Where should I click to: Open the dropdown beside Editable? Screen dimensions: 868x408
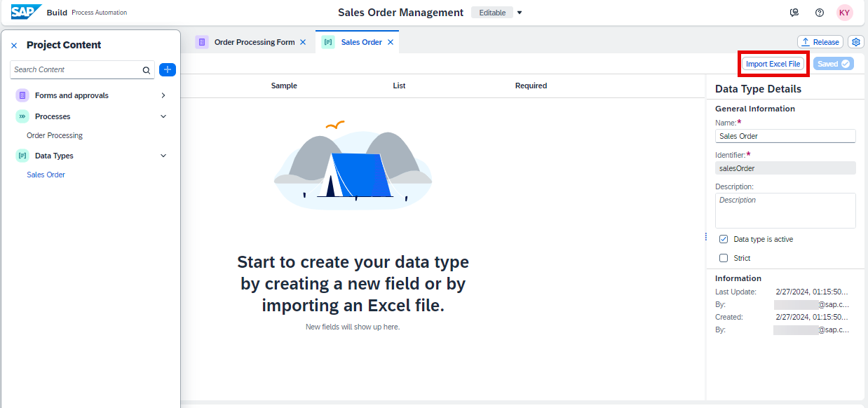520,13
